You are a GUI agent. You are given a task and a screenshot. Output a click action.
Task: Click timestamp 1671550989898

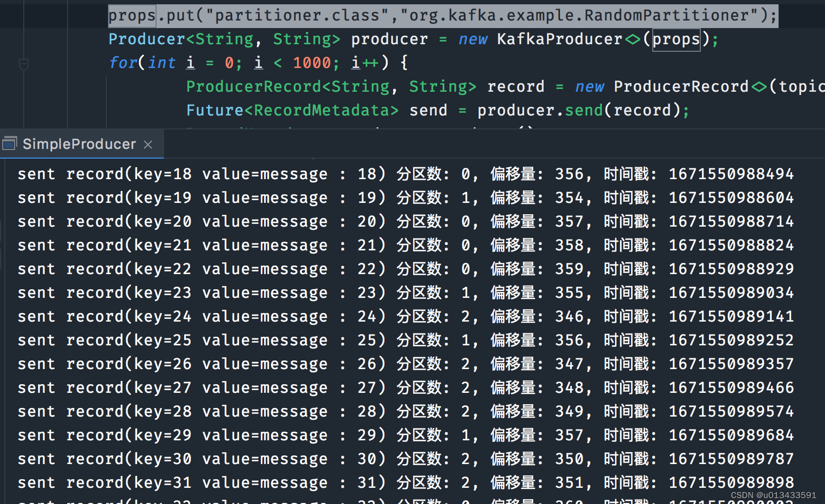731,482
